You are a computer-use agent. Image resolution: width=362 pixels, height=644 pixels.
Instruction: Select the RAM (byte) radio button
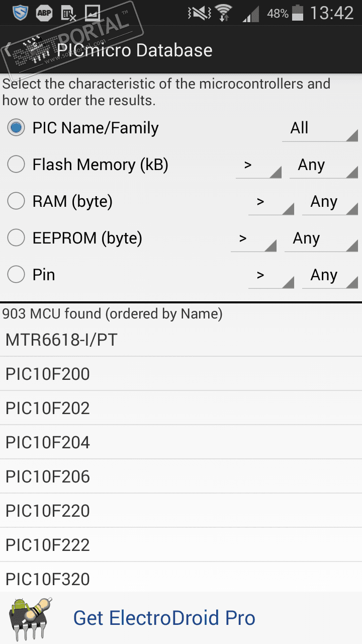point(16,201)
